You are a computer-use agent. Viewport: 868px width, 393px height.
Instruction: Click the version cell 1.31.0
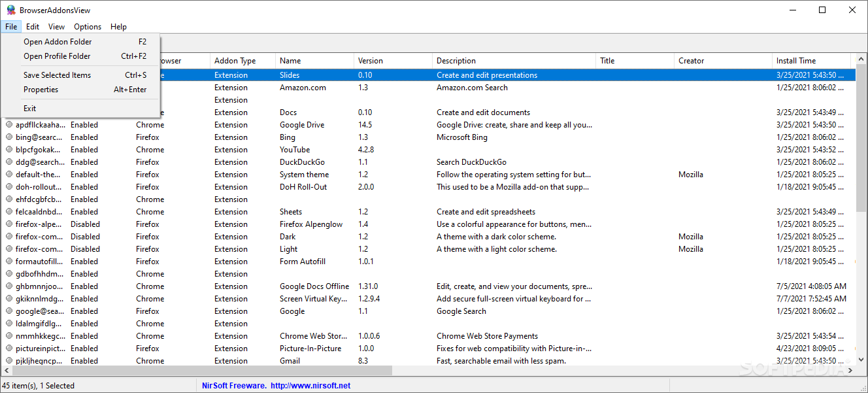[368, 286]
